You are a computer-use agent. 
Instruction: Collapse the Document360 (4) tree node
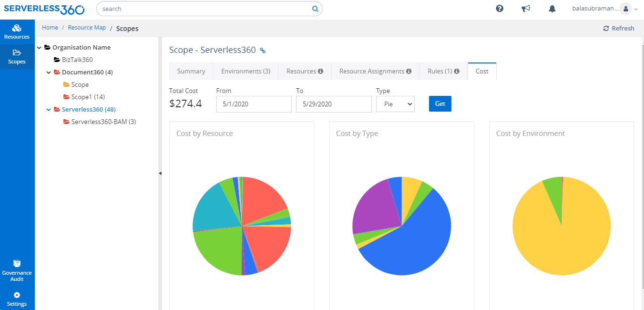point(49,72)
